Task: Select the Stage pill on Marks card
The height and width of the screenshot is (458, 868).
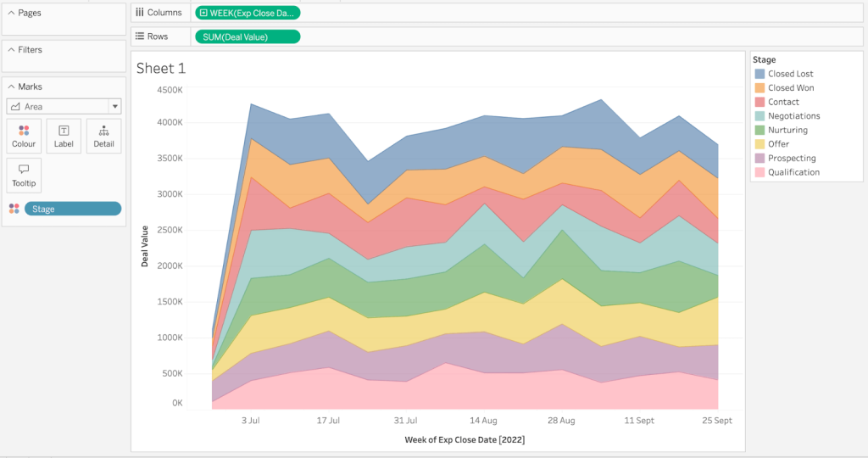Action: pos(73,209)
